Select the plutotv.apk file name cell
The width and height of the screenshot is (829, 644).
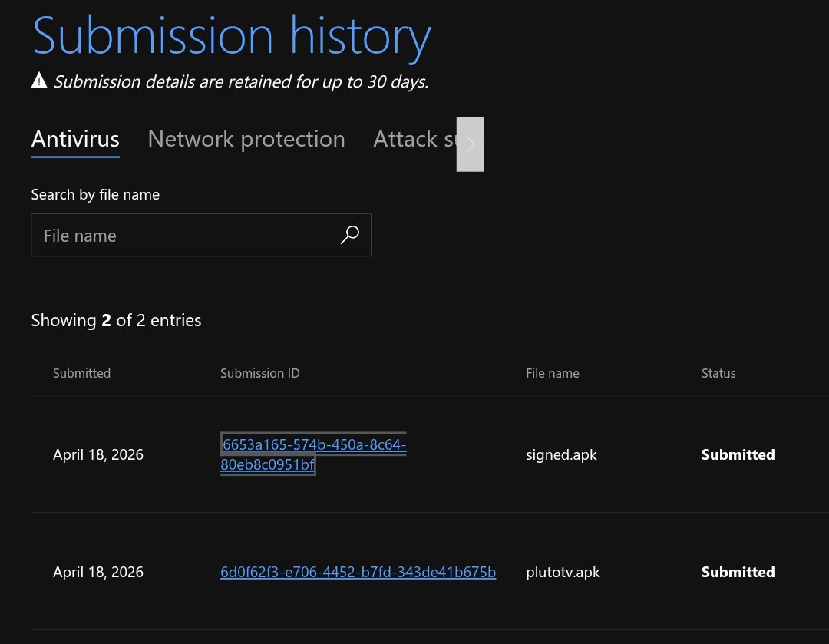[563, 572]
